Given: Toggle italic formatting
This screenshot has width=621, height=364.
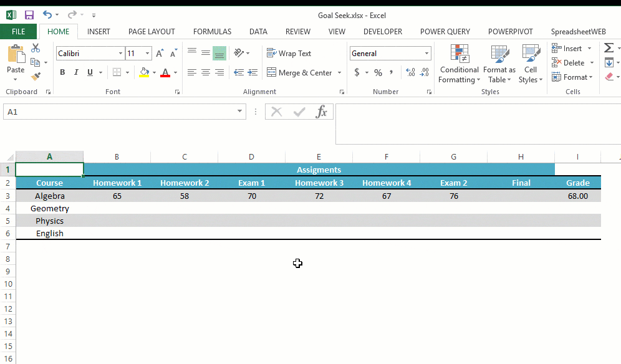Looking at the screenshot, I should [x=75, y=72].
